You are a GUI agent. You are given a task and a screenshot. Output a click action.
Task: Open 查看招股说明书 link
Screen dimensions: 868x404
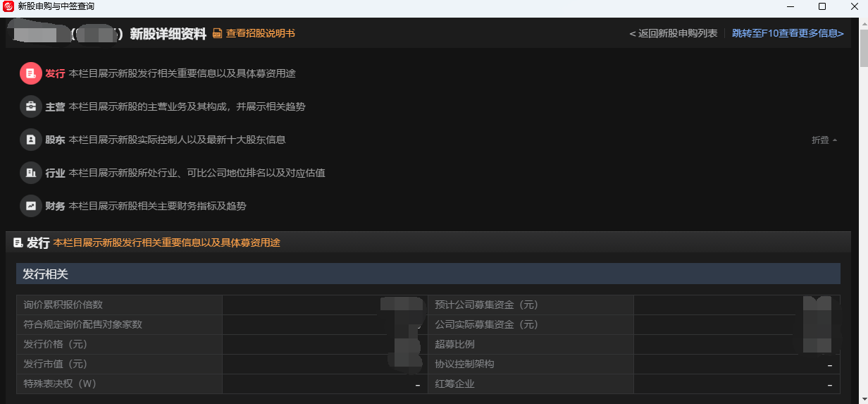(x=260, y=34)
